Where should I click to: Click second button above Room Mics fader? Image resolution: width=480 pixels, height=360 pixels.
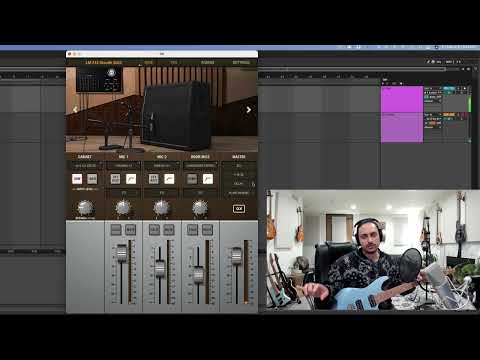(x=207, y=229)
